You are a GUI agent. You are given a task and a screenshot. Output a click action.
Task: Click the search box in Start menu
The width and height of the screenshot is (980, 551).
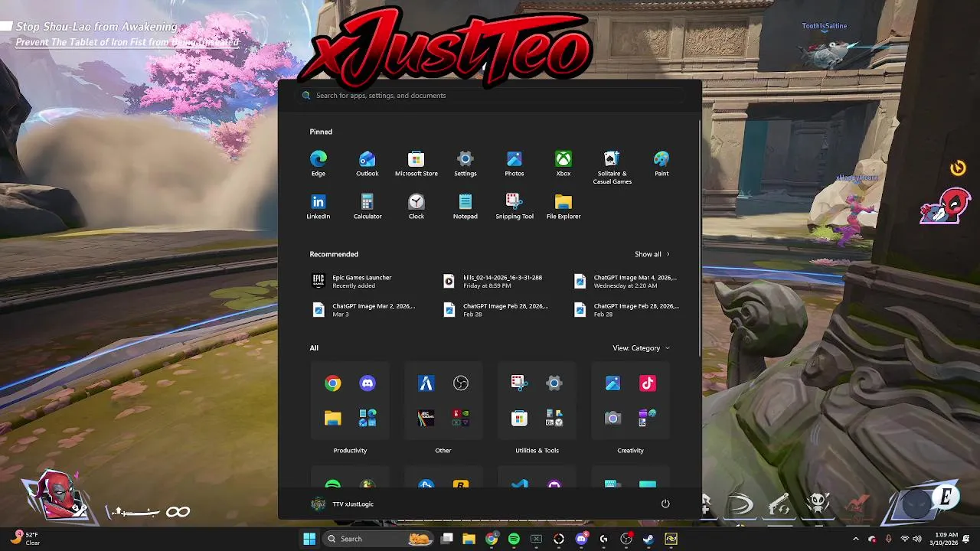pyautogui.click(x=490, y=96)
